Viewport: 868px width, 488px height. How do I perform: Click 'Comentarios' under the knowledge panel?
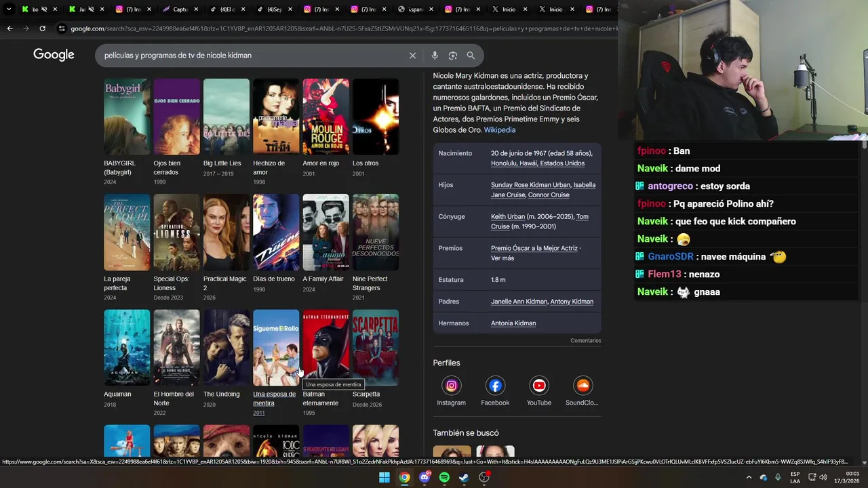tap(586, 341)
